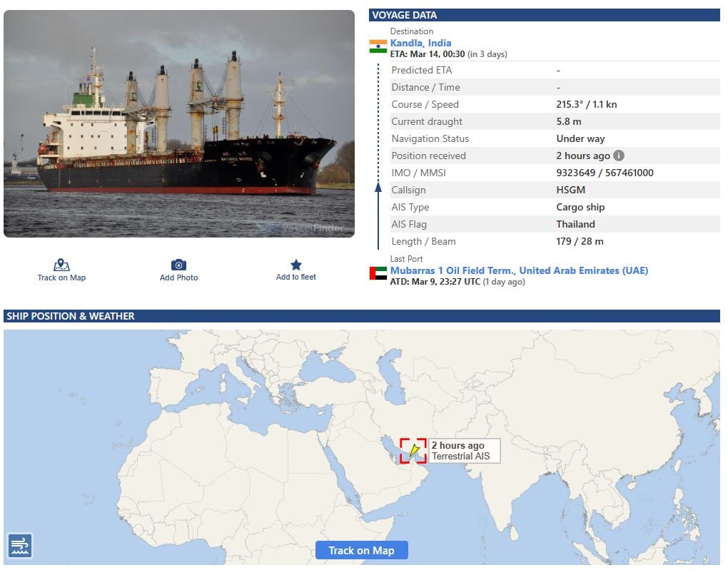
Task: Click the blue Track on Map button
Action: click(362, 551)
